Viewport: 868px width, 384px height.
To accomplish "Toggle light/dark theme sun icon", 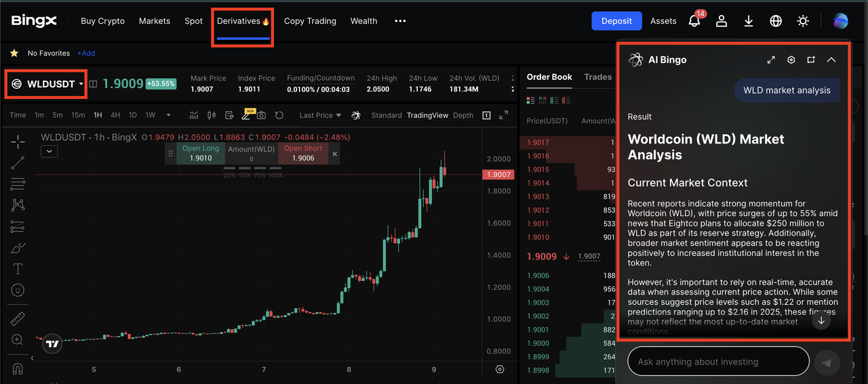I will 803,21.
